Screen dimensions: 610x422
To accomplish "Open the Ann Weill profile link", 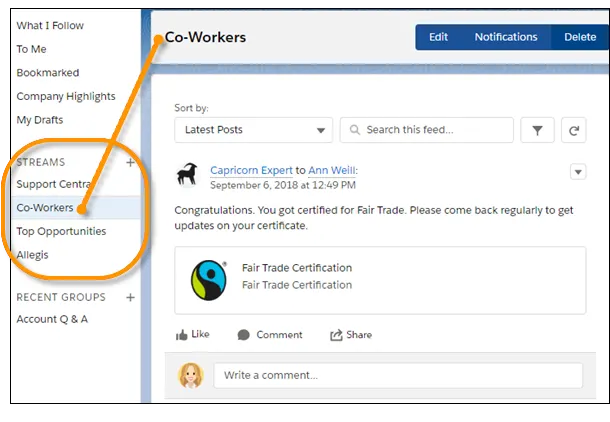I will [x=332, y=170].
